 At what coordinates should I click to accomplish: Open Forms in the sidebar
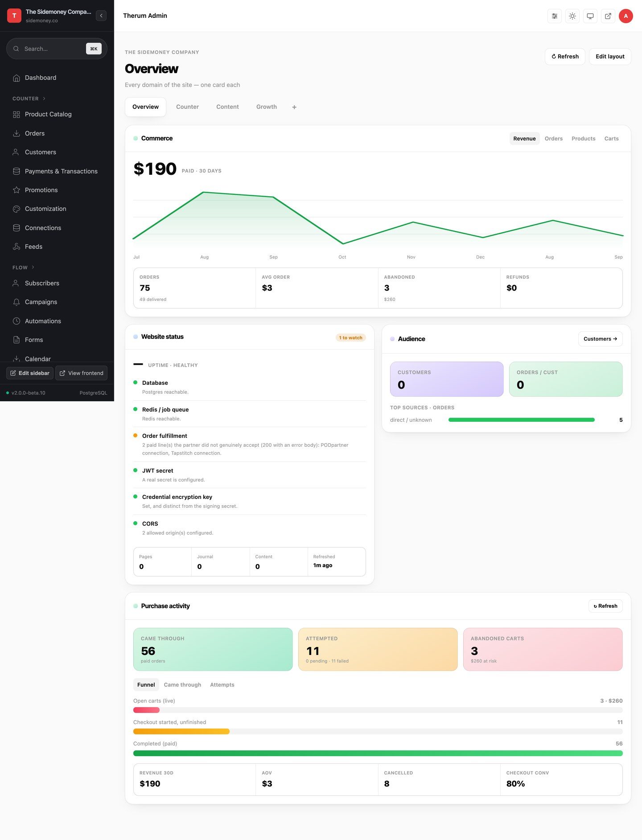pyautogui.click(x=57, y=340)
